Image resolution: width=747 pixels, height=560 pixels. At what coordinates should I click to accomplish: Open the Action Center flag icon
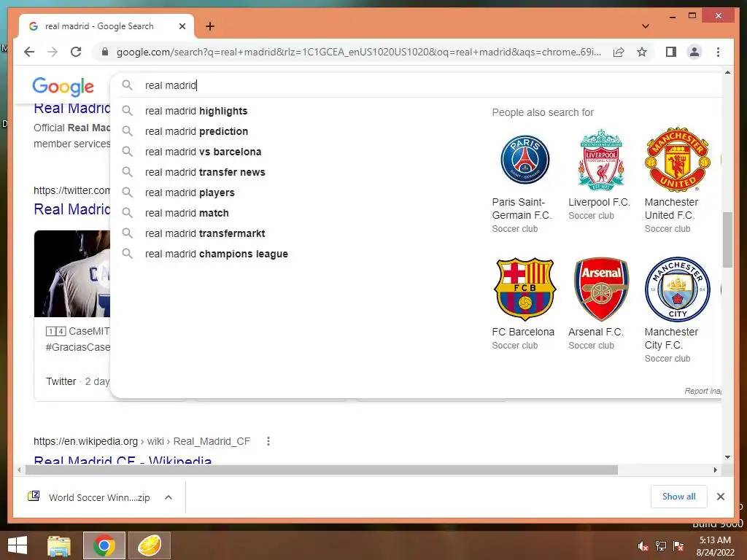(678, 546)
